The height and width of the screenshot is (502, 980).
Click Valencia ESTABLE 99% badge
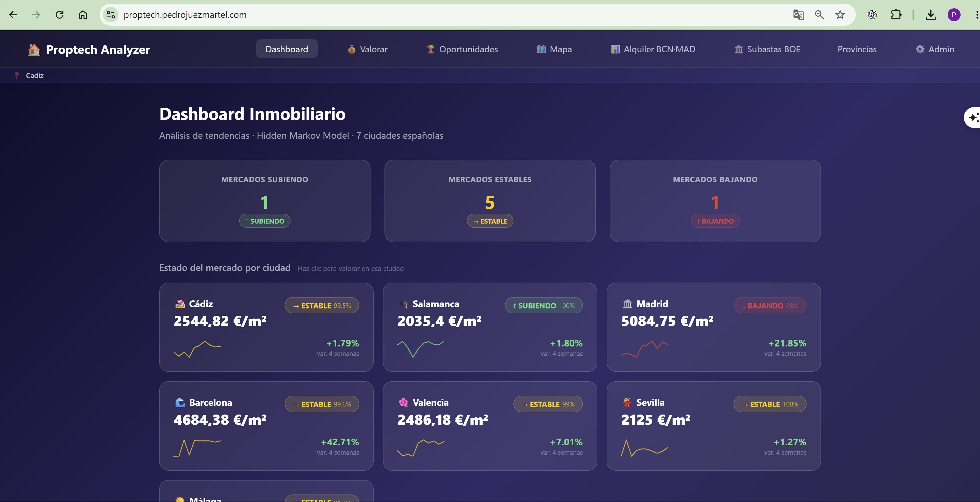tap(548, 404)
